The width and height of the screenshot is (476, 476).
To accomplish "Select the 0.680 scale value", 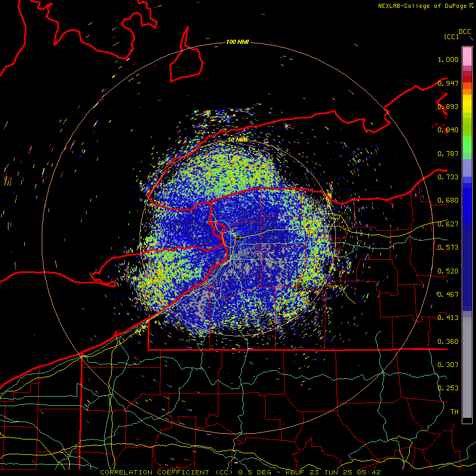I will pyautogui.click(x=448, y=200).
